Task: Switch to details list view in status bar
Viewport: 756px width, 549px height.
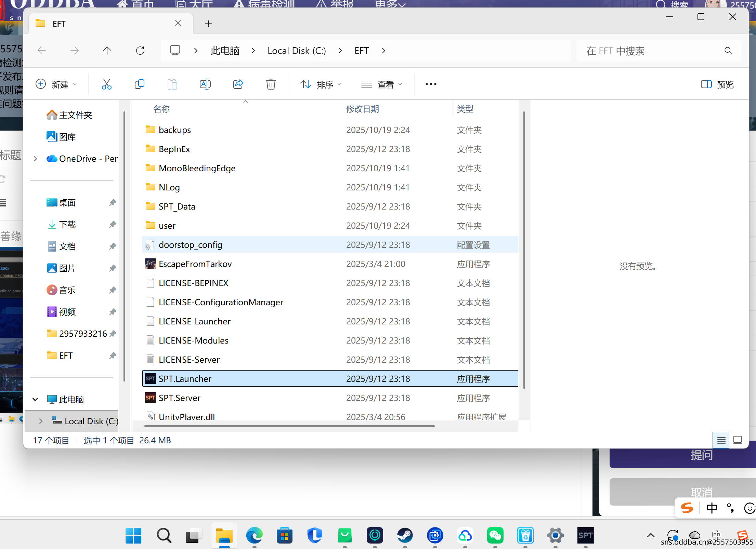Action: click(x=721, y=440)
